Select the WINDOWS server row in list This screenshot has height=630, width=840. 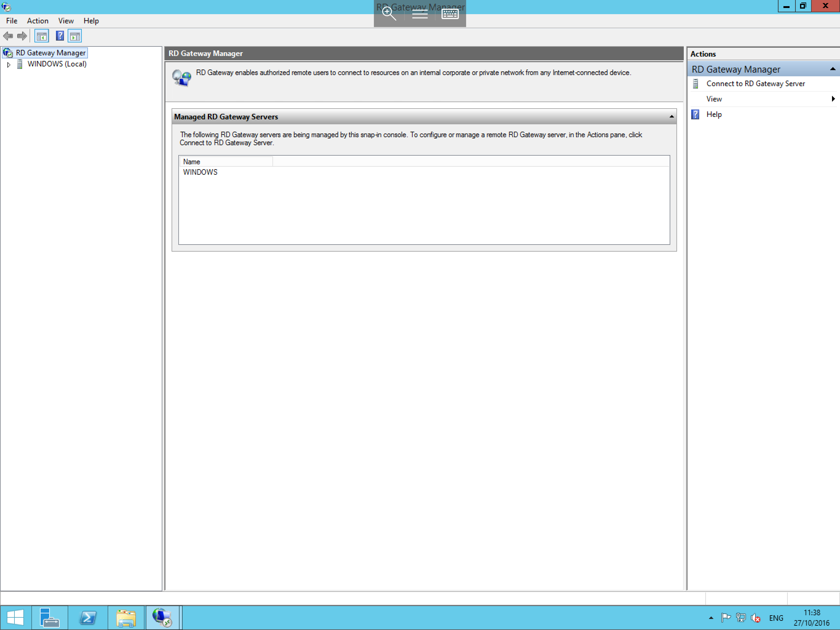coord(200,172)
